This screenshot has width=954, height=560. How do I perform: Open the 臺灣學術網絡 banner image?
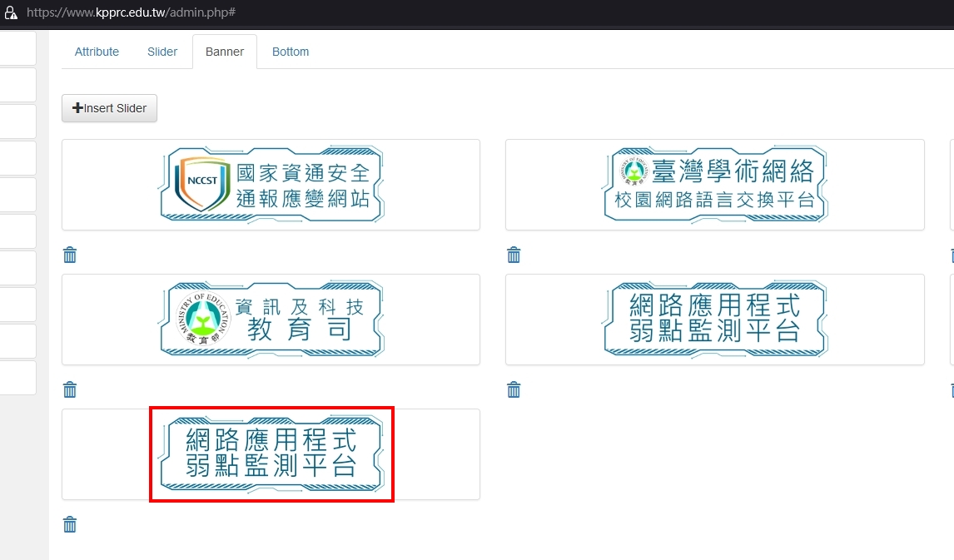coord(715,185)
